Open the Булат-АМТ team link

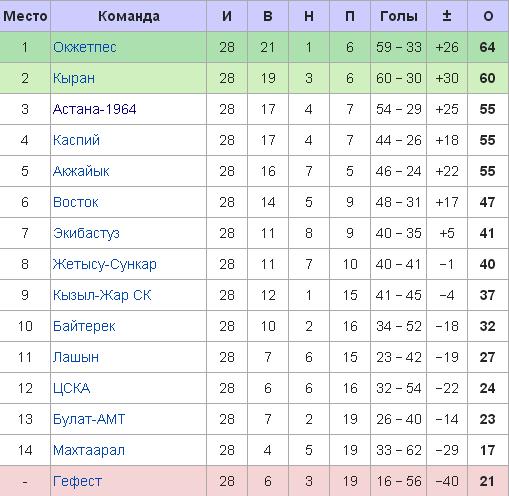[x=89, y=419]
